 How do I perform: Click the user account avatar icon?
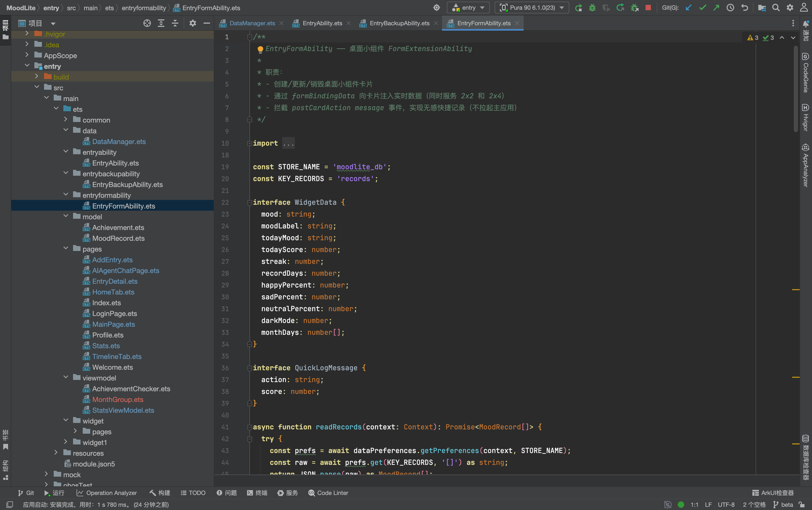pyautogui.click(x=804, y=8)
